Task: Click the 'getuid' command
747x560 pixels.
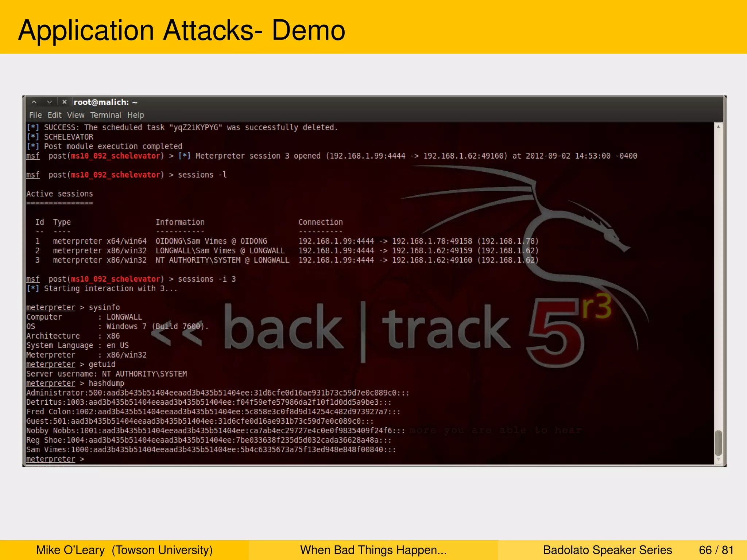Action: tap(102, 365)
